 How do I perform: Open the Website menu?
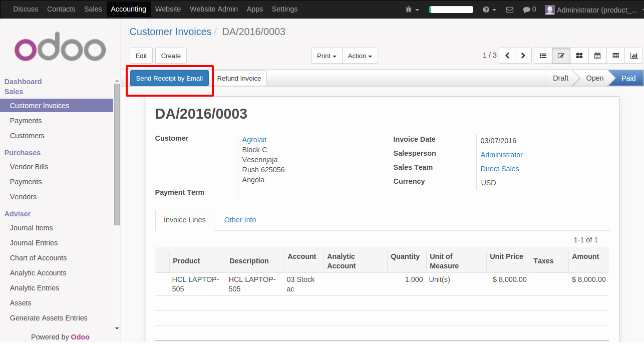tap(168, 9)
